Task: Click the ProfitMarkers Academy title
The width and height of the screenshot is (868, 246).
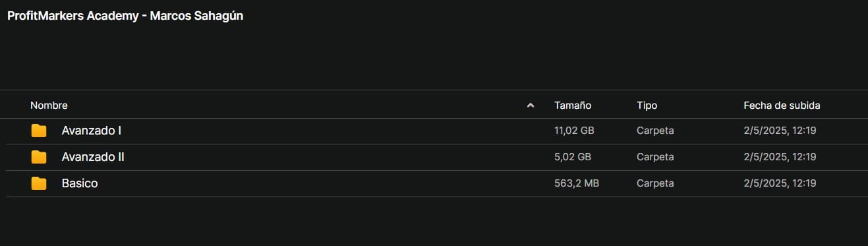Action: pyautogui.click(x=125, y=16)
